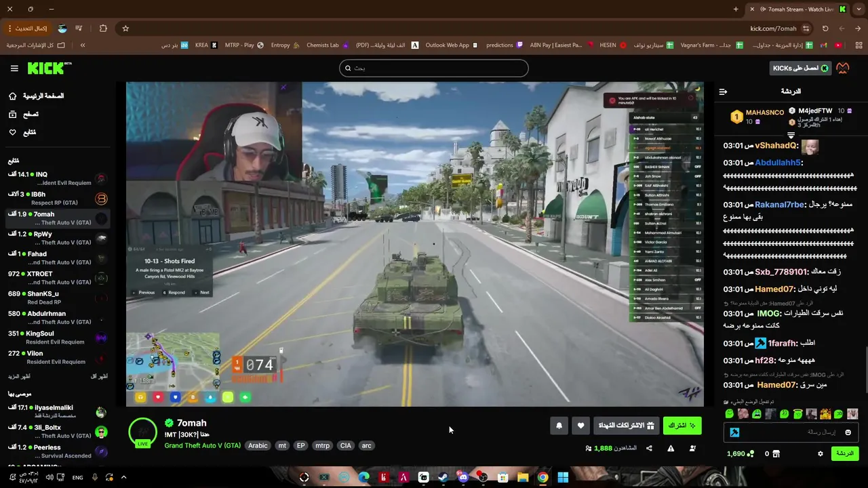Viewport: 868px width, 488px height.
Task: Open the KICKs purchase button
Action: click(801, 68)
